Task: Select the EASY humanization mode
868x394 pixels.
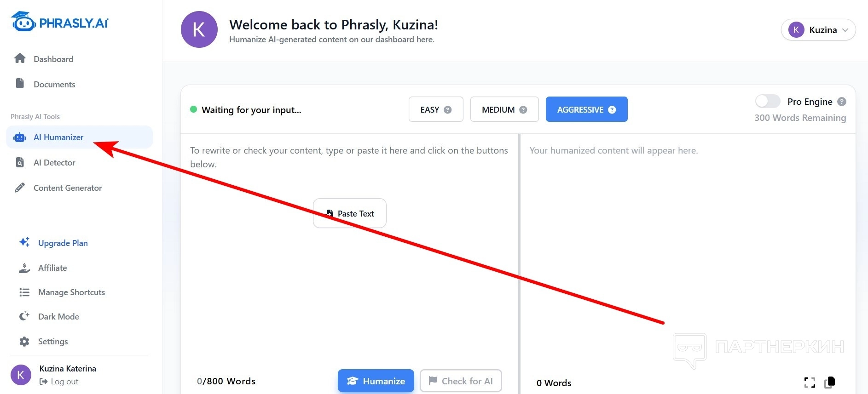Action: pos(430,110)
